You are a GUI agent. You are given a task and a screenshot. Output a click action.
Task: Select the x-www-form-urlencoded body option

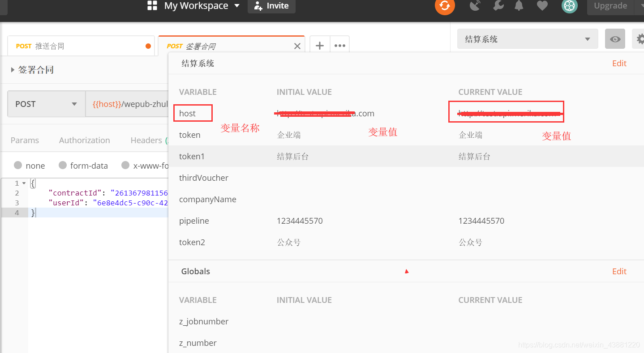click(x=145, y=166)
